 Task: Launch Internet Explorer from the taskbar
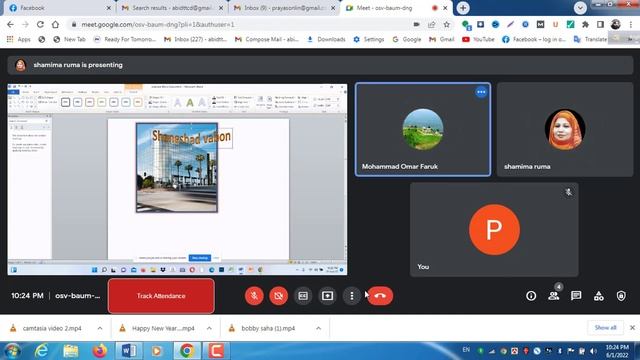click(x=42, y=351)
